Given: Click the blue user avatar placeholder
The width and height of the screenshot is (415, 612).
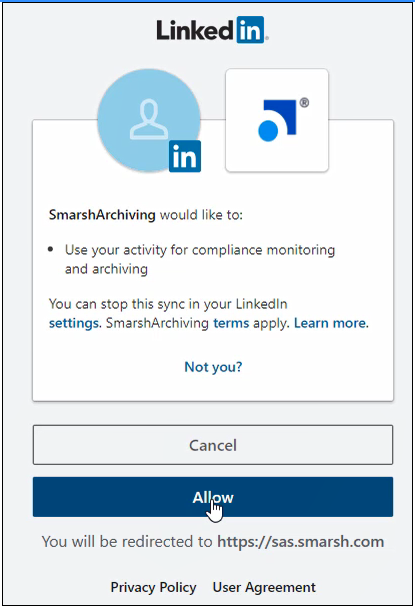Looking at the screenshot, I should coord(149,120).
